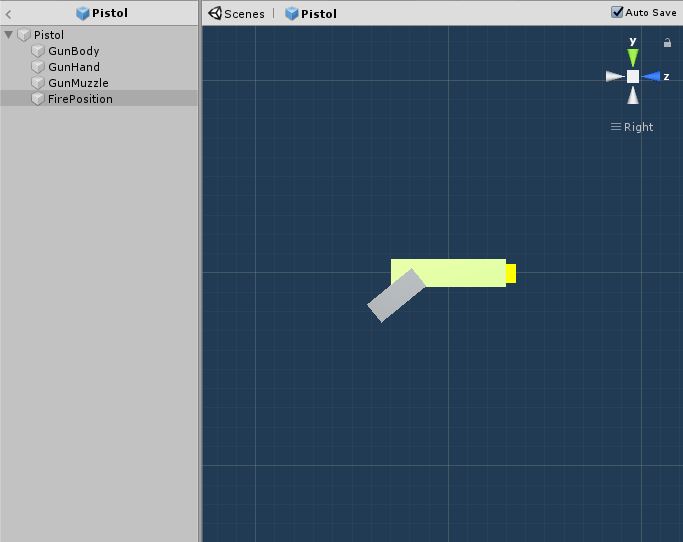
Task: Toggle the scene view rotation lock icon
Action: pos(667,42)
